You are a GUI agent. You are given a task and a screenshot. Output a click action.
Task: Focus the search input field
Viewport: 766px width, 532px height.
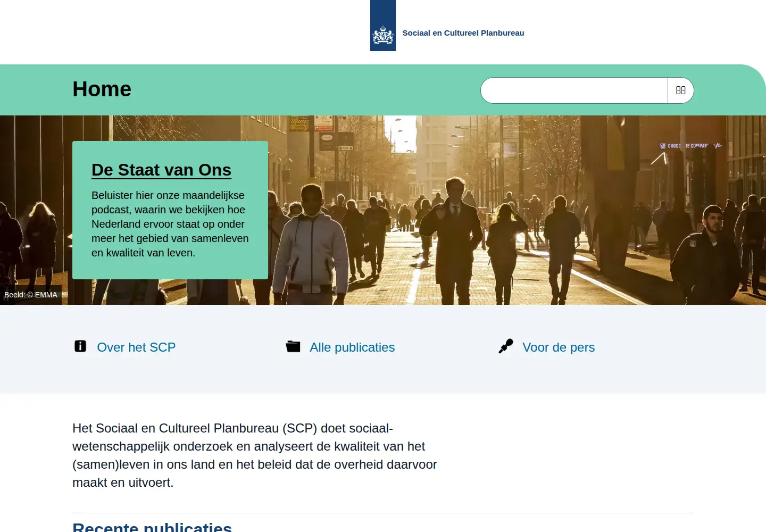574,90
